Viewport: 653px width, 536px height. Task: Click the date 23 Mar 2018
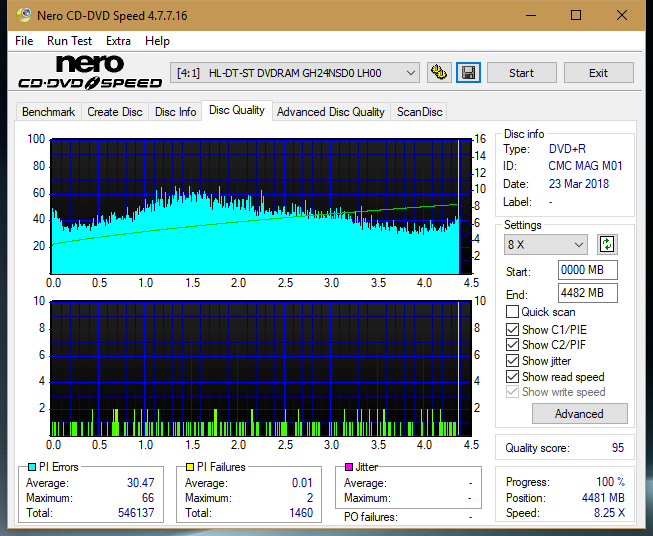[x=579, y=184]
